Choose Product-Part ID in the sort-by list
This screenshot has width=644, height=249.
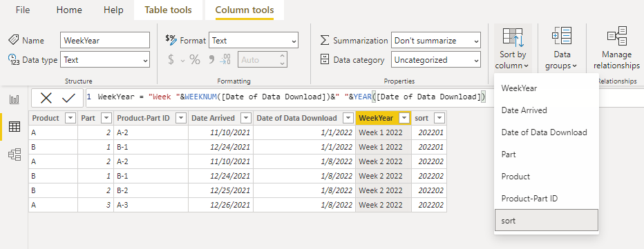[x=547, y=199]
